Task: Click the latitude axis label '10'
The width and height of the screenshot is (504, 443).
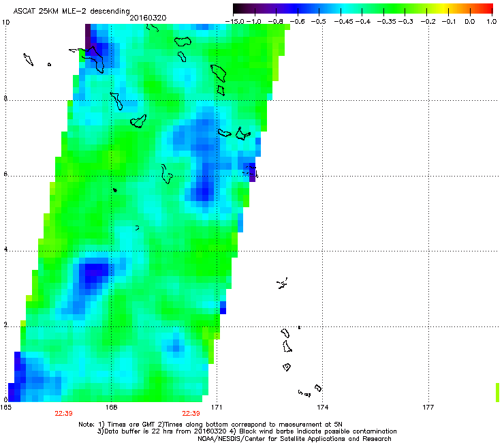Action: click(x=5, y=22)
